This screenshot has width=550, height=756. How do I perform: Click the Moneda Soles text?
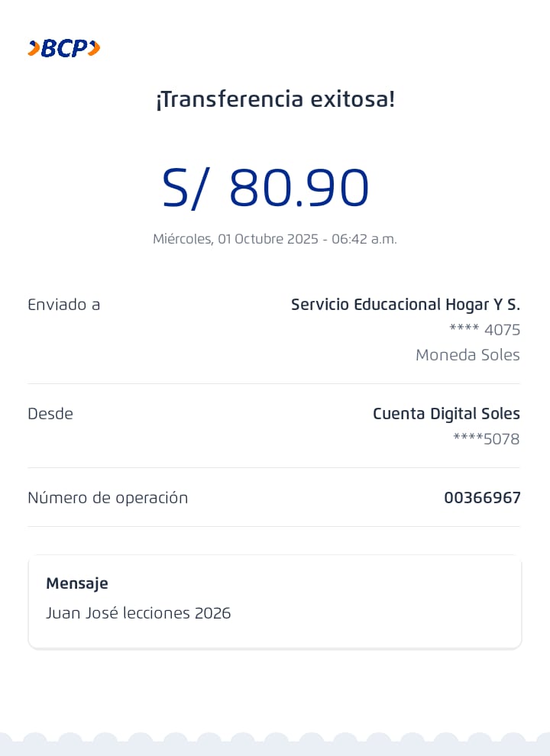pyautogui.click(x=467, y=355)
